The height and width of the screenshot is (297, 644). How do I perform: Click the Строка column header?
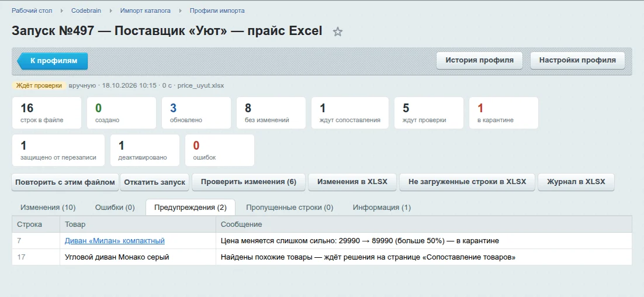(x=36, y=225)
